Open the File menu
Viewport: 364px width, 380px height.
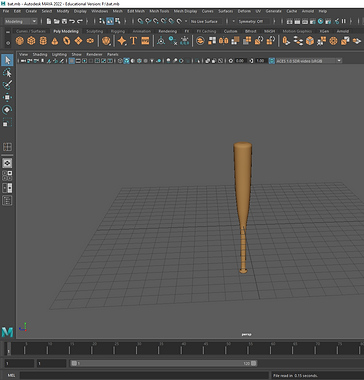(x=6, y=11)
